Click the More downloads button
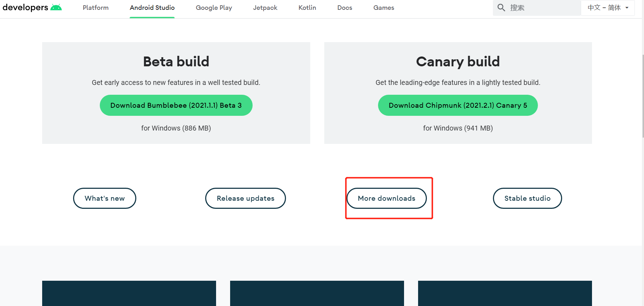This screenshot has width=644, height=306. (386, 198)
